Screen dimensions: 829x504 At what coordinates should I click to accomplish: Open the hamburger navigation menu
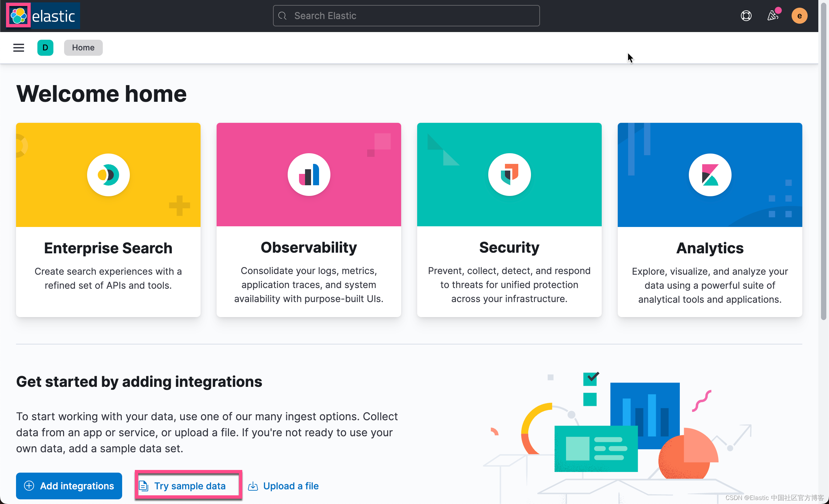tap(18, 48)
